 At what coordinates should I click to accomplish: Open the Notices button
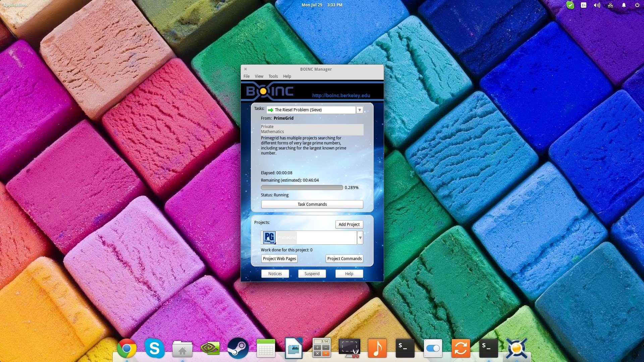pyautogui.click(x=275, y=274)
